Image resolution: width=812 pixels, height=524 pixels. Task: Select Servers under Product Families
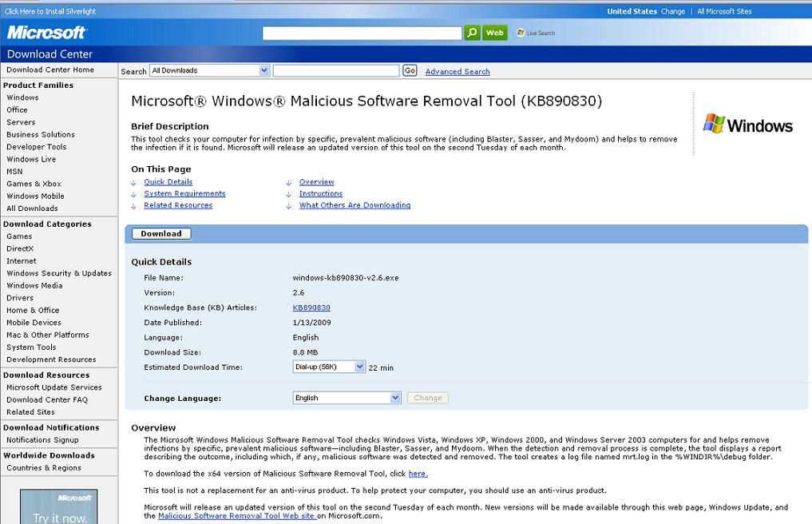(x=21, y=122)
